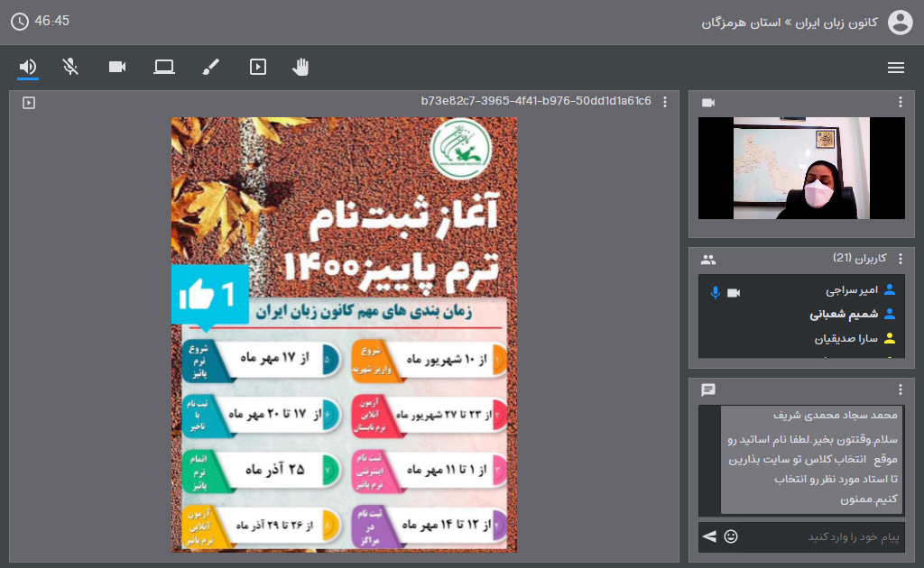
Task: Mute the speaker audio output
Action: pos(26,66)
